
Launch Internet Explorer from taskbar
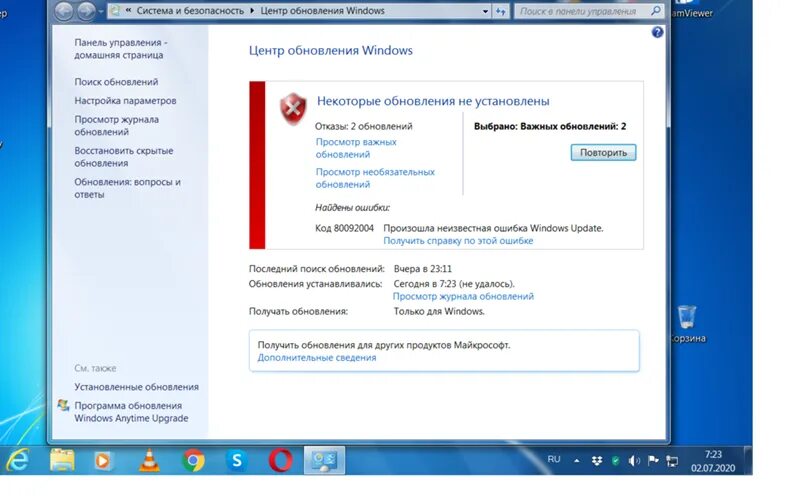click(x=17, y=460)
